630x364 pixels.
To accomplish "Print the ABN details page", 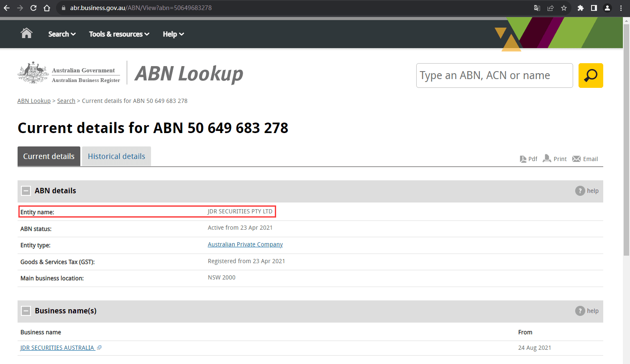I will pyautogui.click(x=555, y=159).
